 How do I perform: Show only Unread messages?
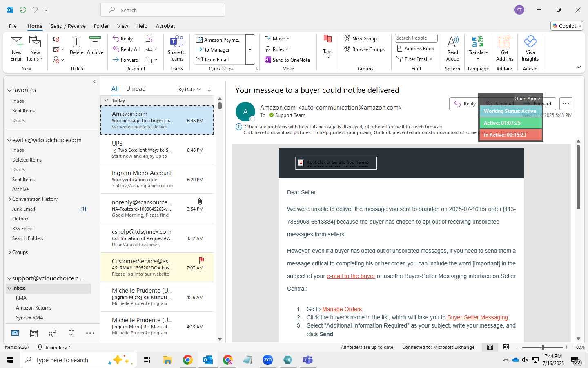[x=136, y=89]
